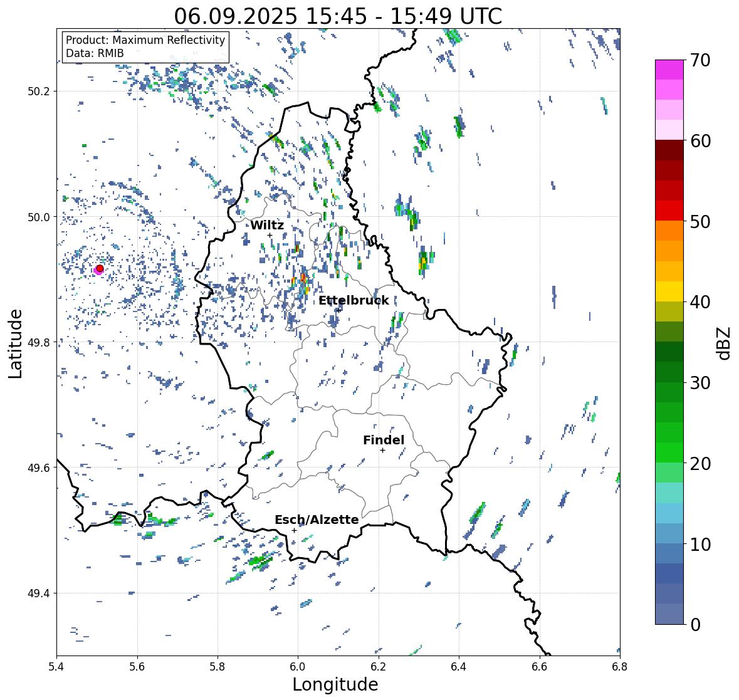Click the 6.4 longitude tick label
Image resolution: width=739 pixels, height=700 pixels.
click(x=459, y=667)
